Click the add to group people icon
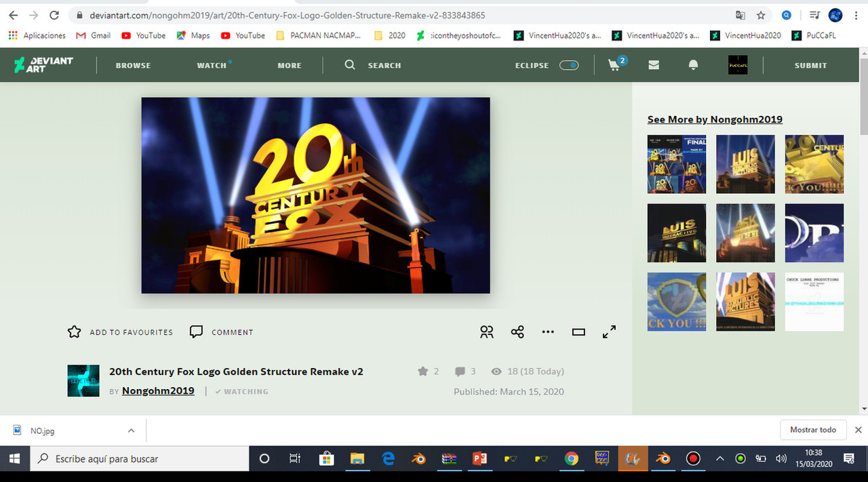Screen dimensions: 868x482 click(x=487, y=332)
